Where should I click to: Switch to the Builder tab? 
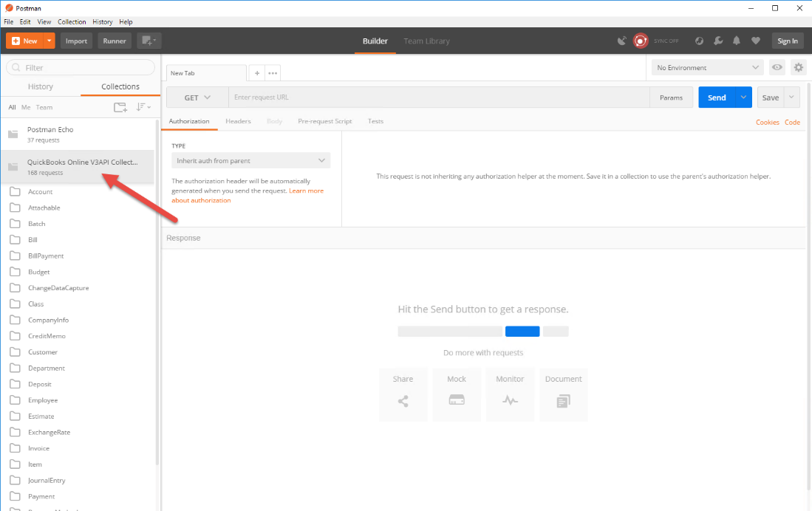click(375, 41)
